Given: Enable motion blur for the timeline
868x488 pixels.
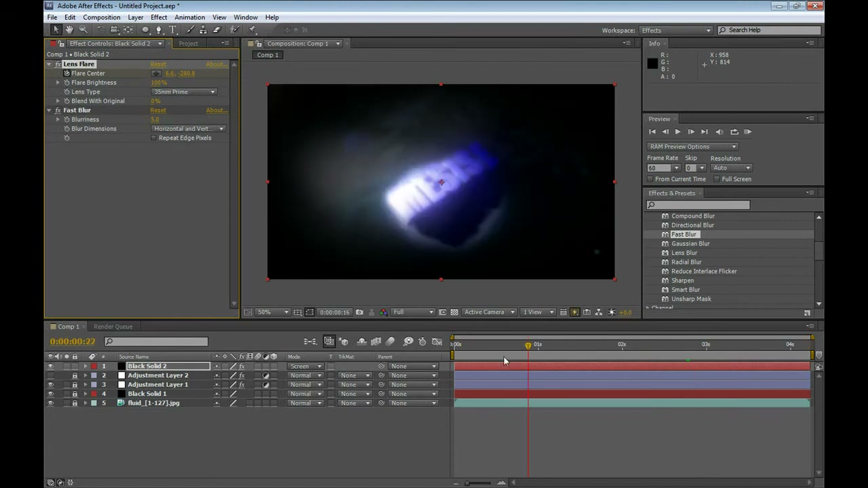Looking at the screenshot, I should click(391, 342).
